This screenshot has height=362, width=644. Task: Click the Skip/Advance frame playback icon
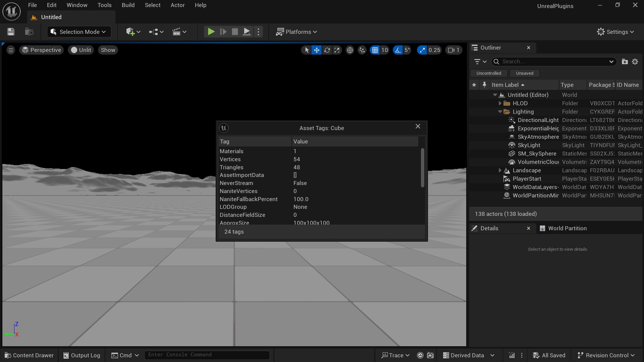pyautogui.click(x=223, y=32)
